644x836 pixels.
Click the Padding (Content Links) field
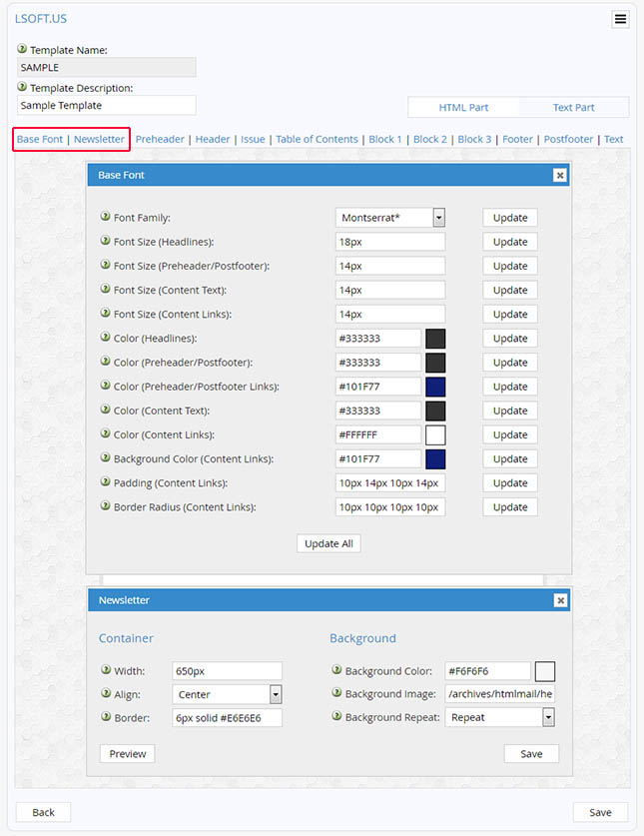[390, 483]
